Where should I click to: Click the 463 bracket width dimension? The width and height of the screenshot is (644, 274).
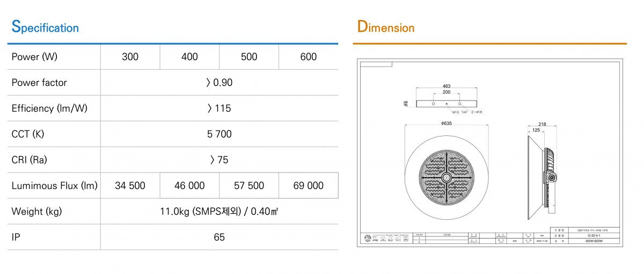446,86
